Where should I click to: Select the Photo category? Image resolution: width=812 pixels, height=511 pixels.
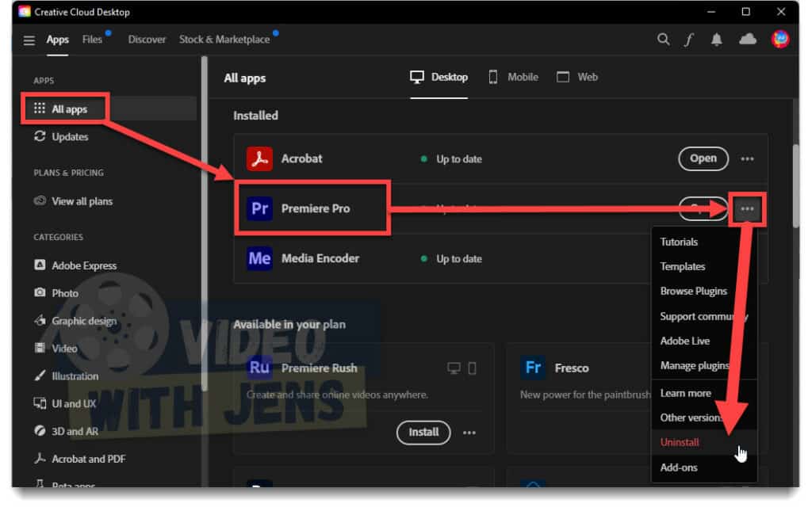[56, 293]
